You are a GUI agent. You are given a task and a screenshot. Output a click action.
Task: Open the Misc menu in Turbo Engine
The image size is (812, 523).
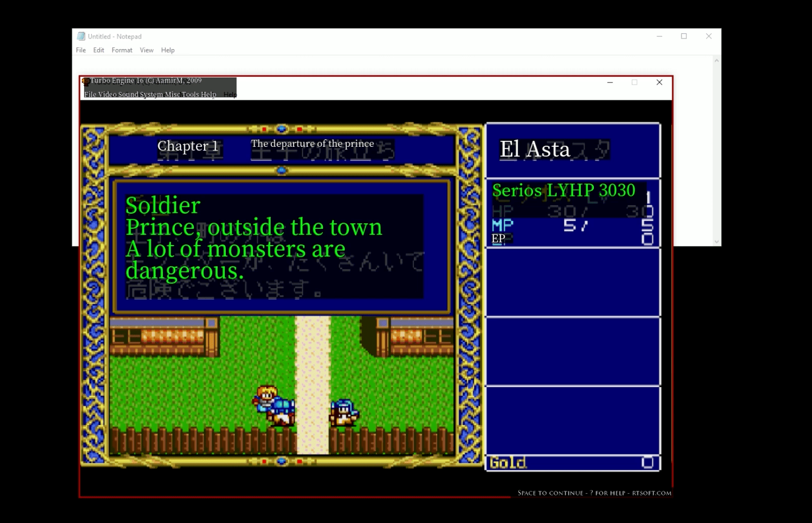click(172, 94)
